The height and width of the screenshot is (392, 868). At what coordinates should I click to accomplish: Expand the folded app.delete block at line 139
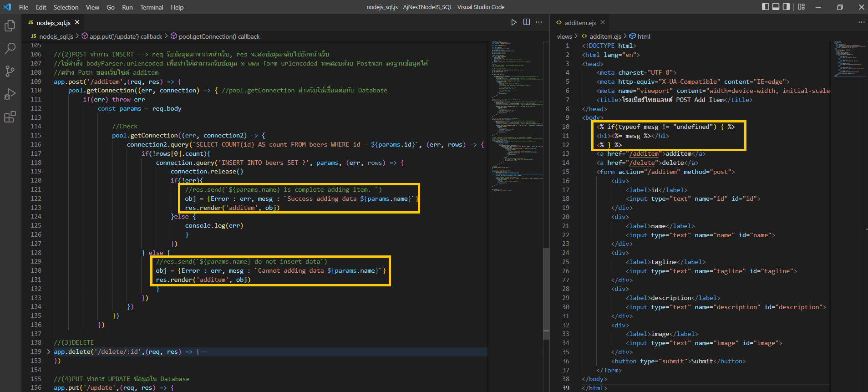pyautogui.click(x=49, y=351)
